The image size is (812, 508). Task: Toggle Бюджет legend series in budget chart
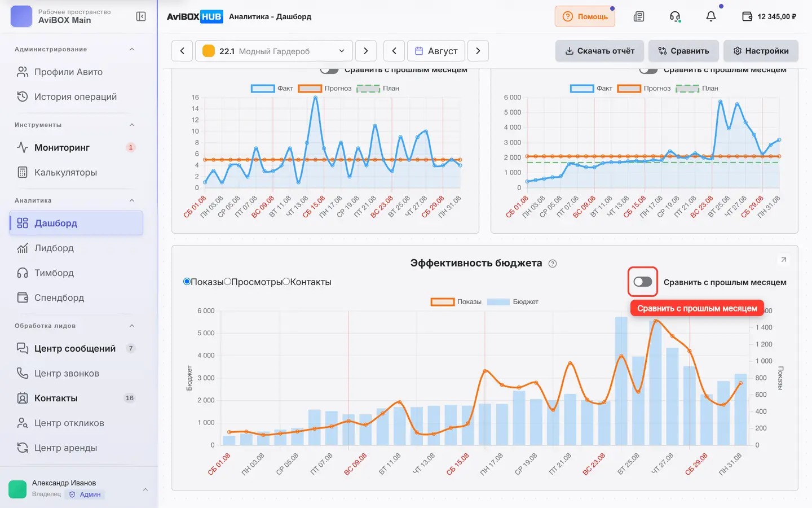[x=513, y=302]
